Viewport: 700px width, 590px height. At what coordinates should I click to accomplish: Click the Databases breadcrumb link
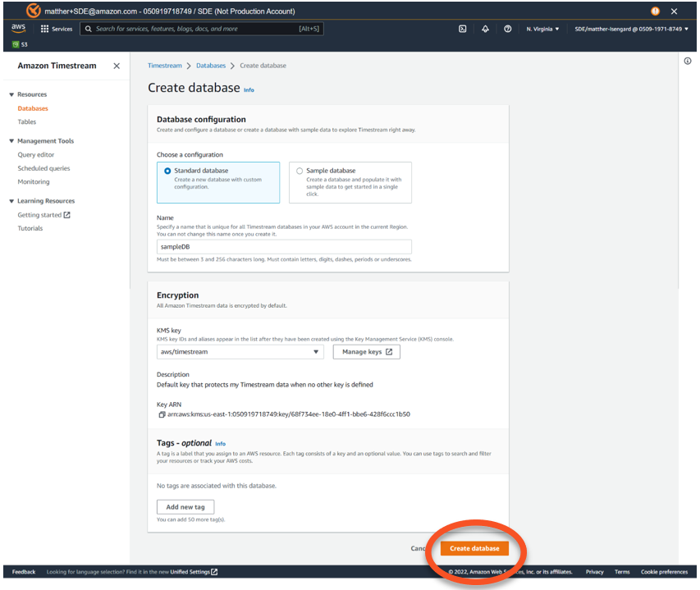[211, 66]
